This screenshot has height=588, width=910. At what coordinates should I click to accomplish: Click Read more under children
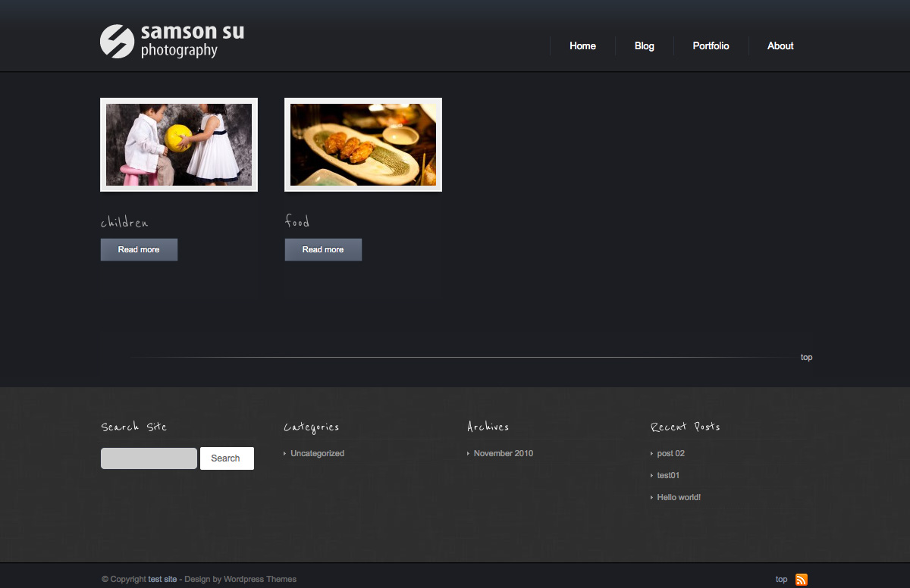pos(139,250)
